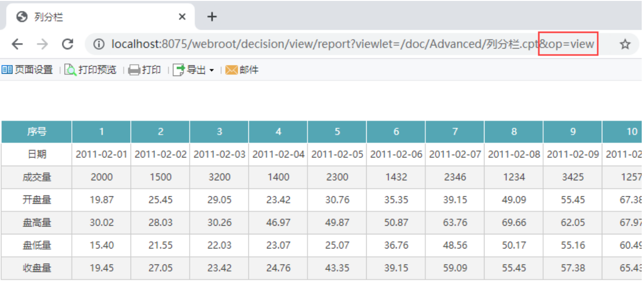Click column header 2
The width and height of the screenshot is (644, 281).
tap(160, 132)
